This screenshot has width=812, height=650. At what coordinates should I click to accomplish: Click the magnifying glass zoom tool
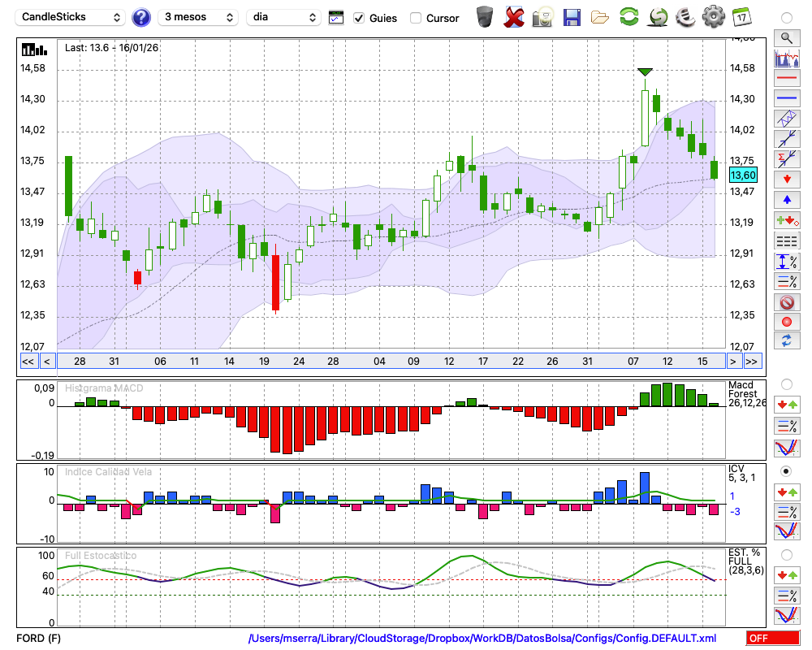tap(786, 37)
